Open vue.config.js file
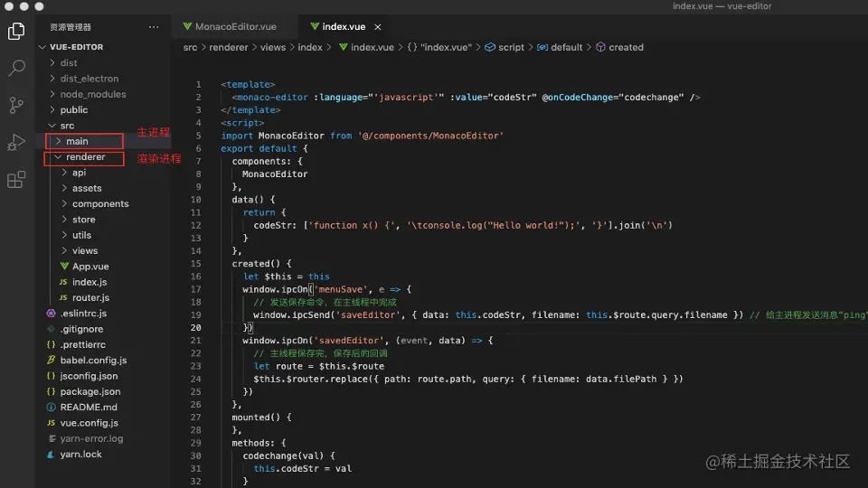 click(90, 423)
